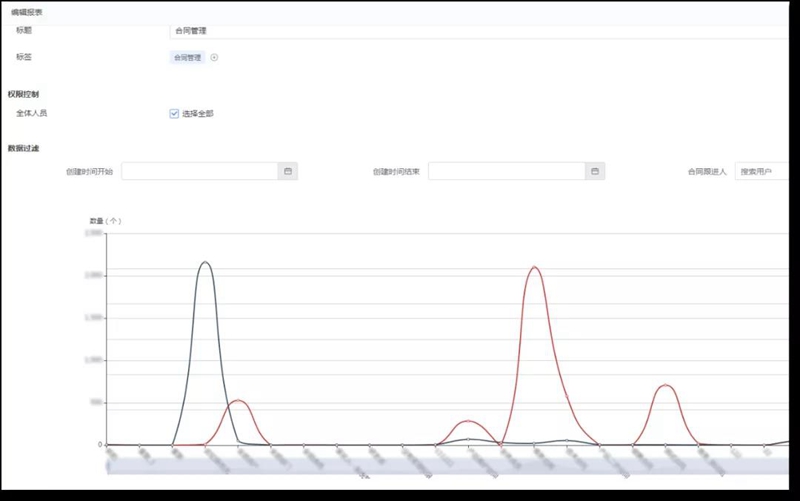This screenshot has width=800, height=501.
Task: Click the small red peak mid-chart
Action: click(469, 421)
